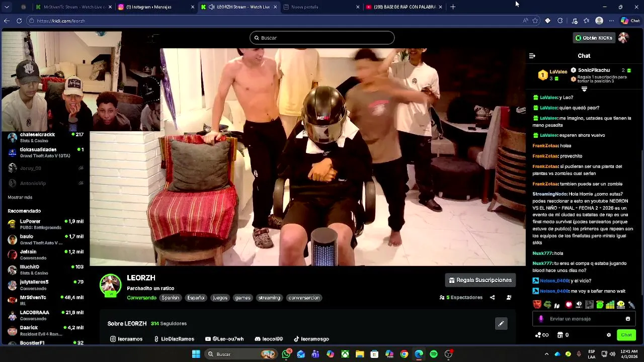The width and height of the screenshot is (644, 362).
Task: Open a new browser tab
Action: click(453, 7)
